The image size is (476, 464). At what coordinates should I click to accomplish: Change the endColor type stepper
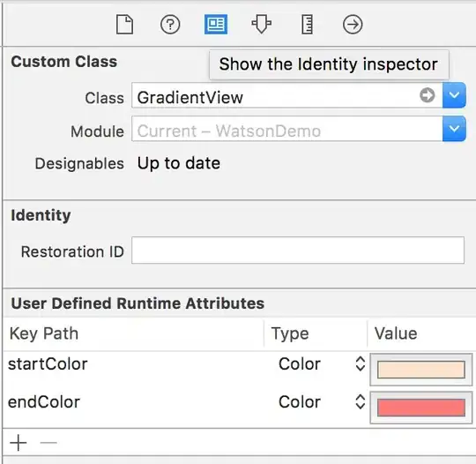tap(360, 401)
